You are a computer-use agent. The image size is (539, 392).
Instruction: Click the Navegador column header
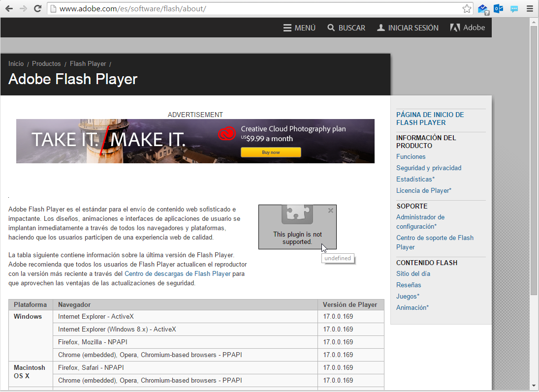pyautogui.click(x=185, y=305)
